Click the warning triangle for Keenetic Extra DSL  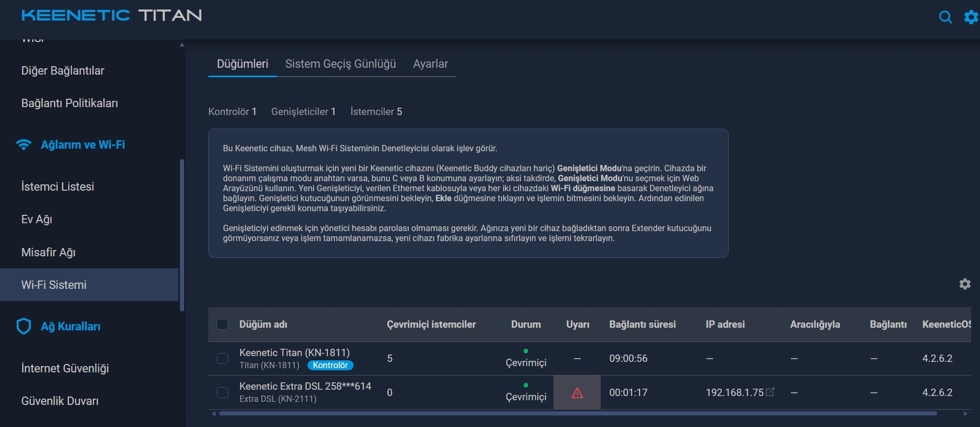tap(577, 393)
